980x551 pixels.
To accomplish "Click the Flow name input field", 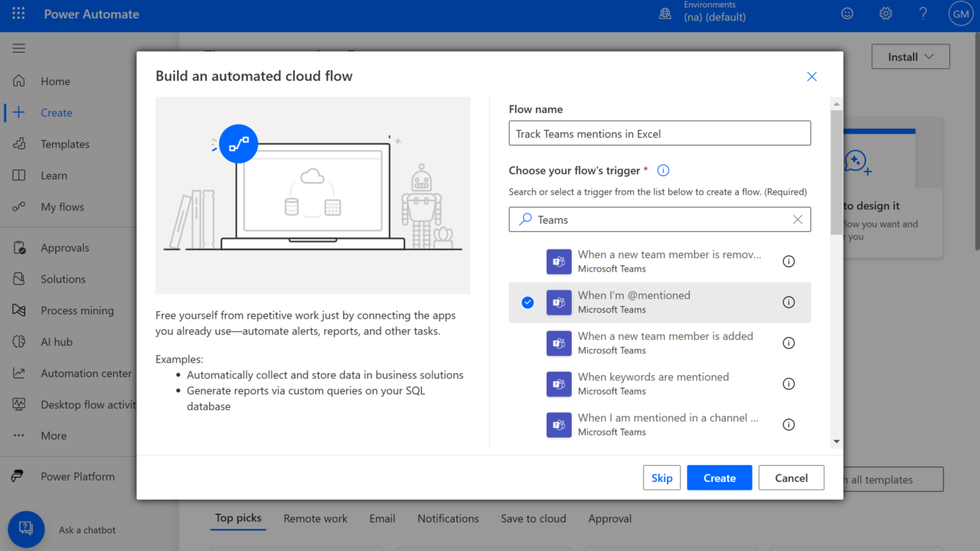I will point(659,133).
